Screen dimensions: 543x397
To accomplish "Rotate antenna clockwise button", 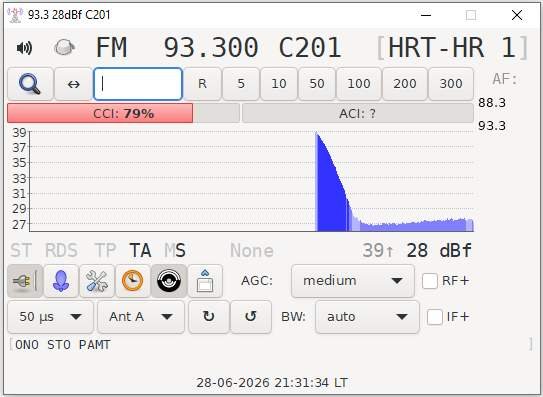I will (208, 317).
